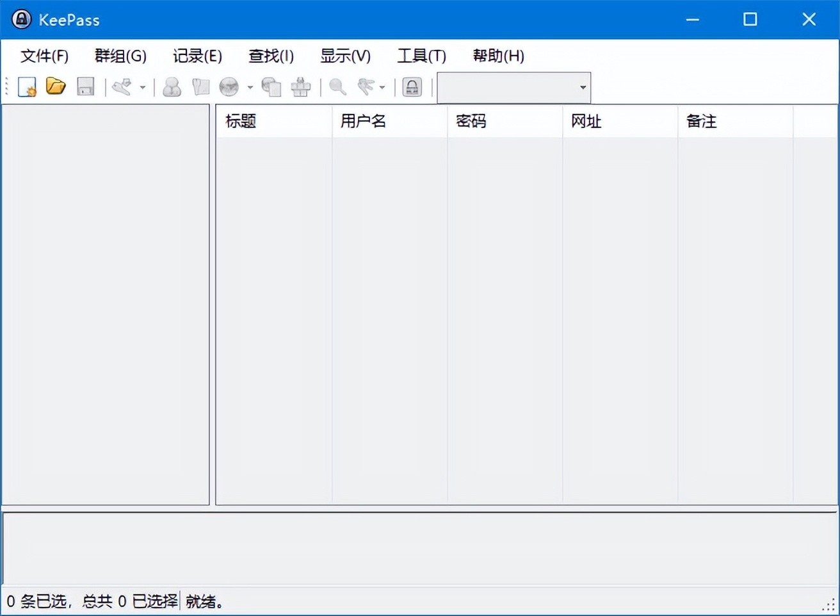Expand the arrow beside the add entry key icon
Screen dimensions: 840x616
(x=142, y=87)
